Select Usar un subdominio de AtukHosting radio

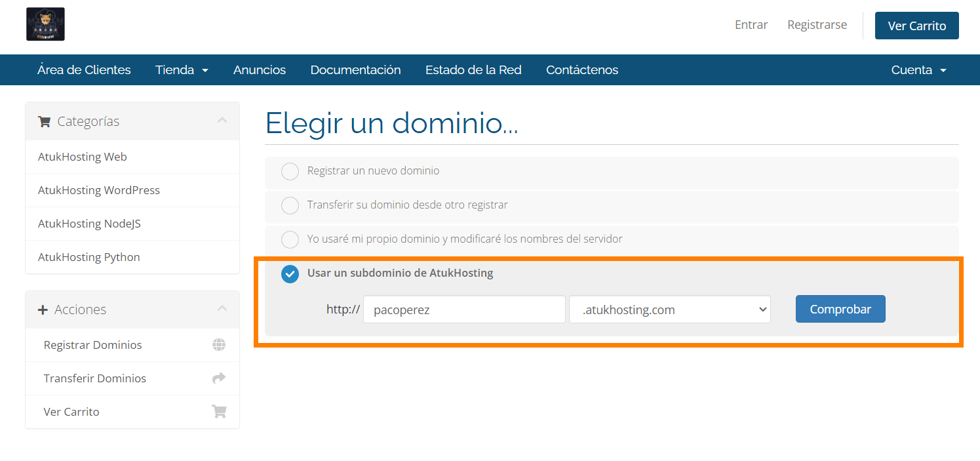click(290, 274)
